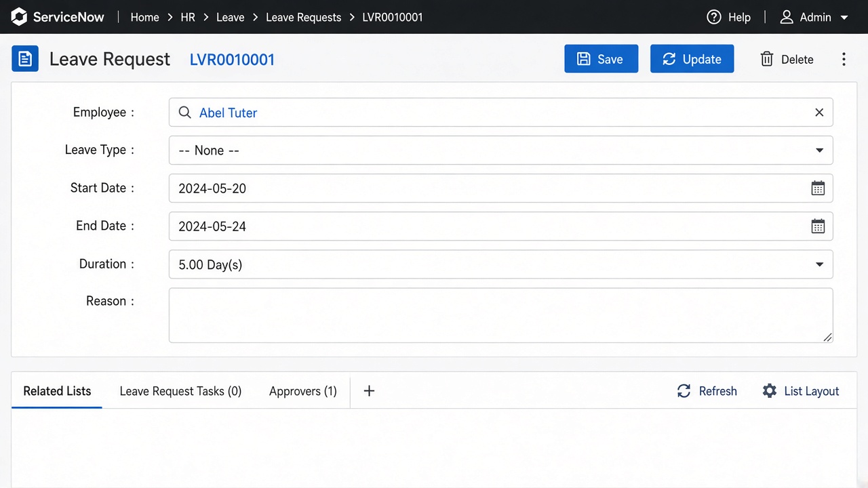Switch to the Related Lists tab
The width and height of the screenshot is (868, 488).
(57, 391)
